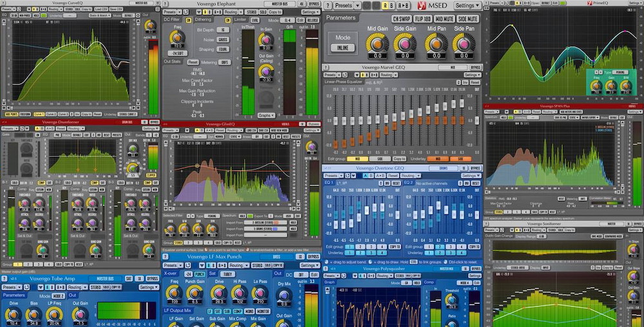Click the Side Gain knob in MSED
This screenshot has height=327, width=644.
coord(405,44)
